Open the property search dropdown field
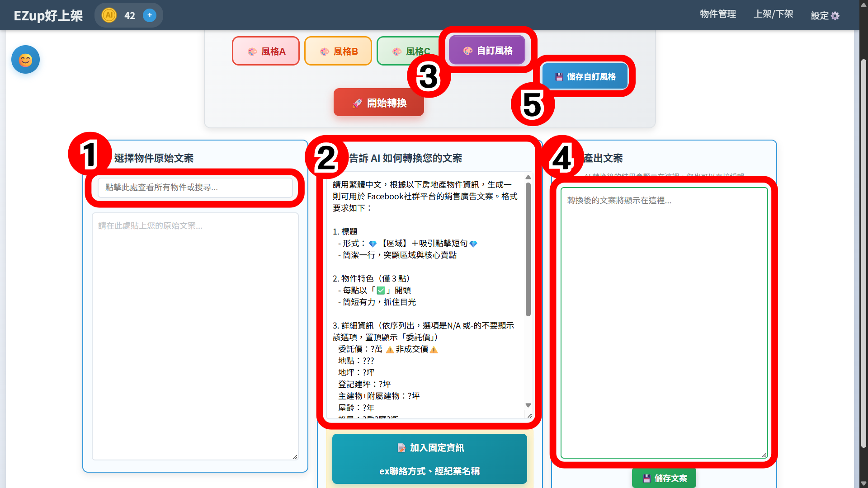Screen dimensions: 868x488 (x=195, y=188)
